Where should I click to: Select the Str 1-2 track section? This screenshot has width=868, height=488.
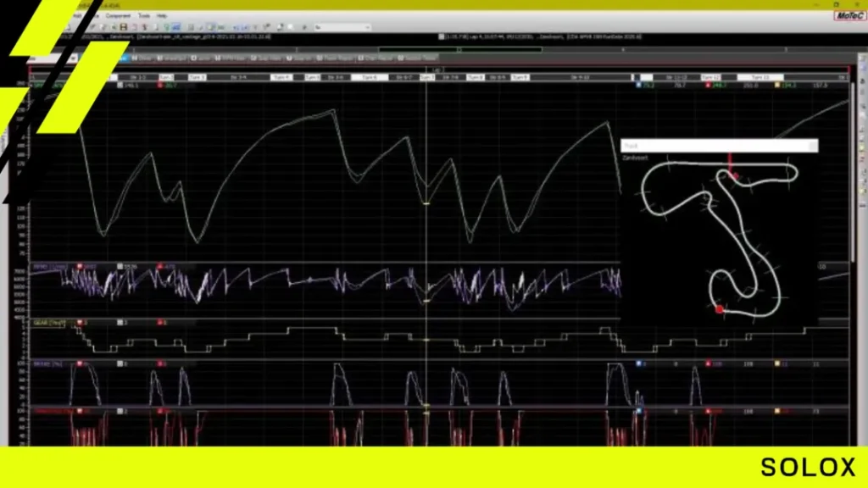[x=138, y=77]
